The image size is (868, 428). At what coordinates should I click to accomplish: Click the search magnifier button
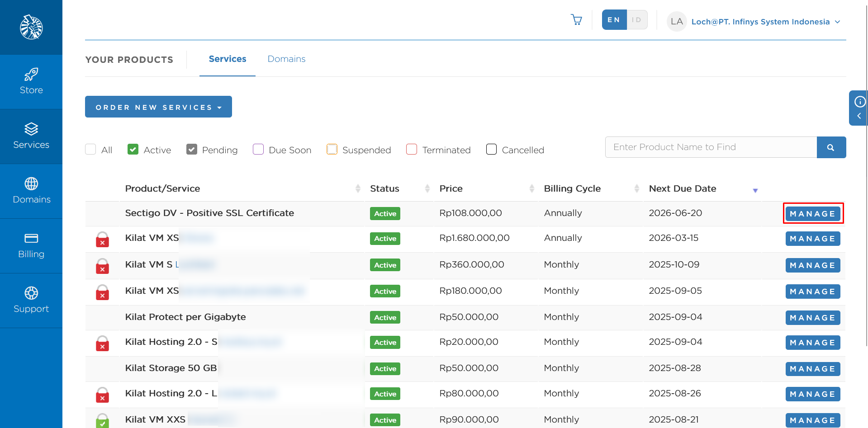click(x=831, y=147)
